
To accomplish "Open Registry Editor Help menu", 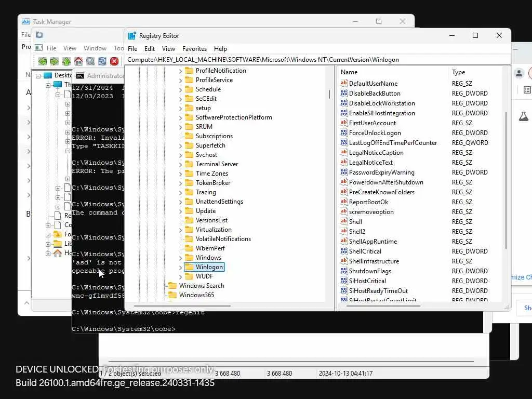I will pyautogui.click(x=220, y=48).
